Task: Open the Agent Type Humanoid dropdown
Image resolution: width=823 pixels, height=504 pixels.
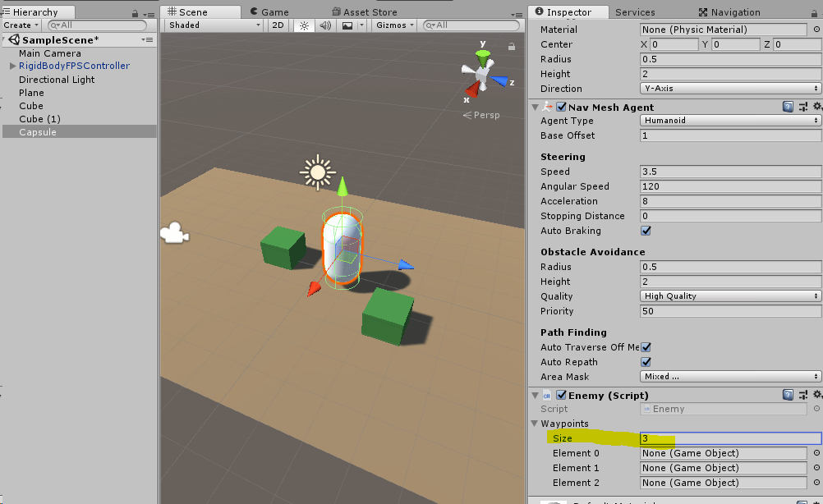Action: coord(730,121)
